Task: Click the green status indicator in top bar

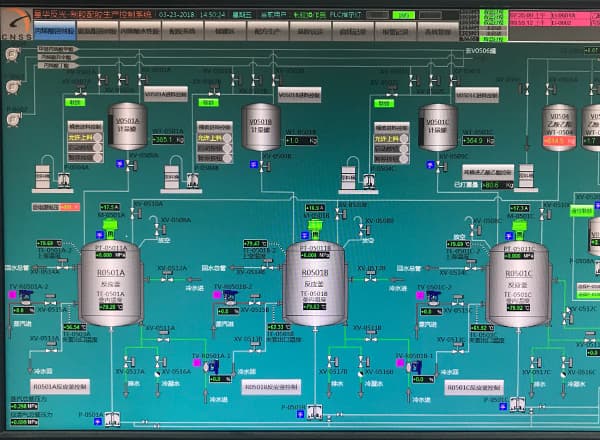Action: tap(399, 16)
